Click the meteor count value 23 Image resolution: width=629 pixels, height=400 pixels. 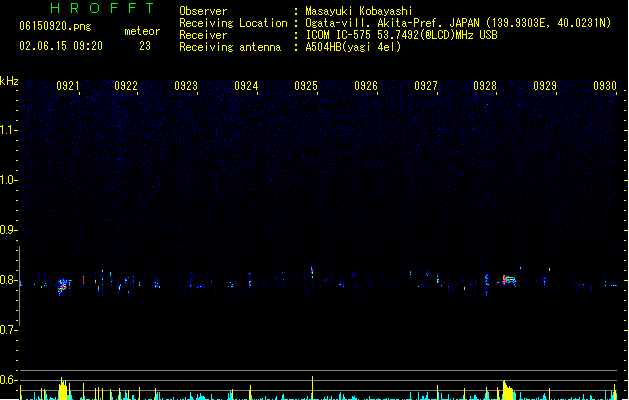click(x=145, y=46)
